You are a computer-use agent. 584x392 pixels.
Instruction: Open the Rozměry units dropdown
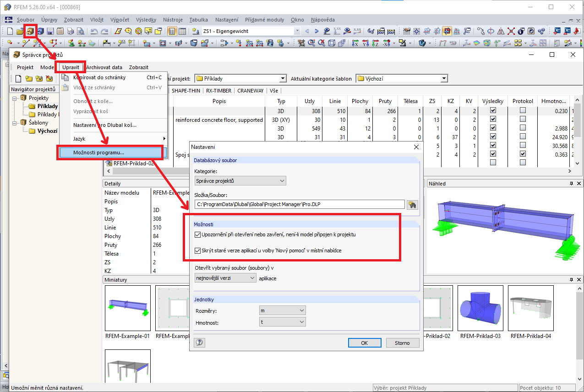282,310
